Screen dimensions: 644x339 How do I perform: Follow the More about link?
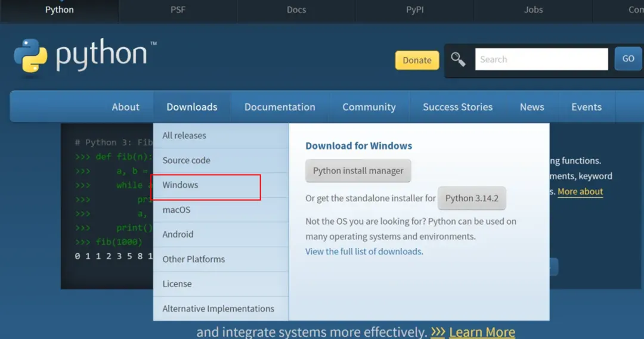[x=580, y=192]
